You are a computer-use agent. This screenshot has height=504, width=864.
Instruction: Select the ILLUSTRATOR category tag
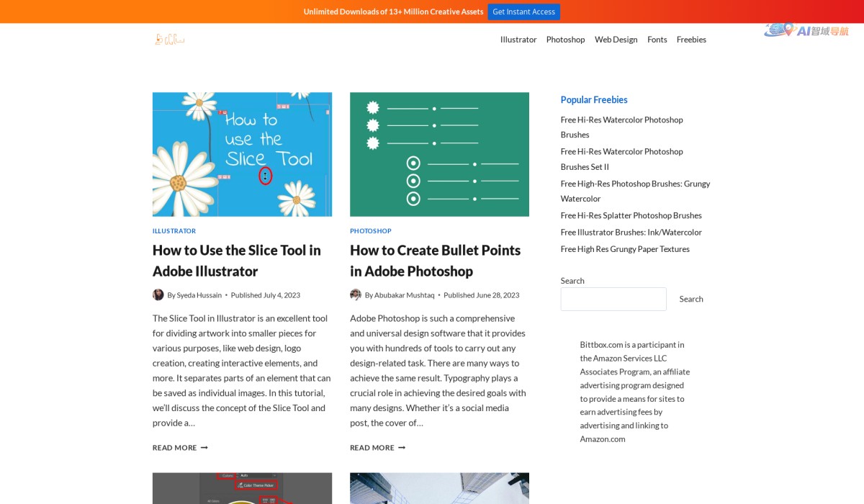tap(174, 231)
